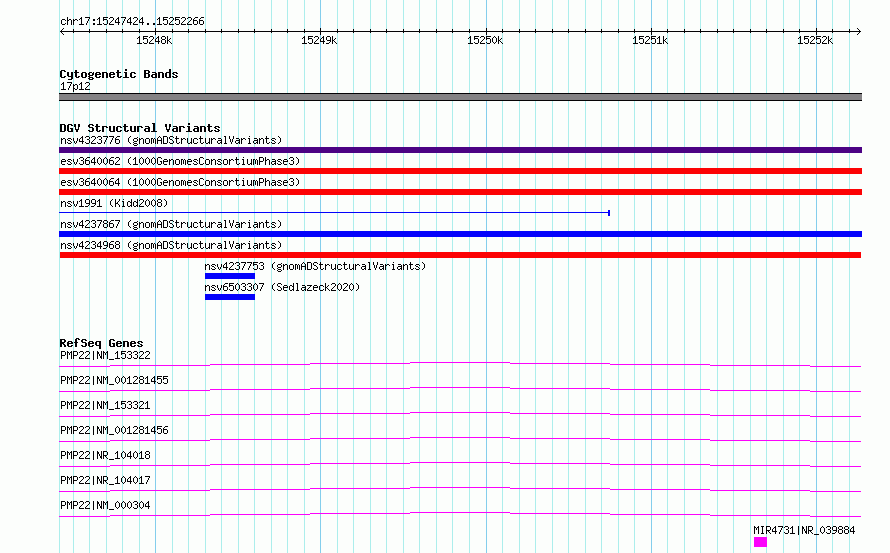Select the PMP22|NM_001281455 transcript label
890x553 pixels.
[x=114, y=380]
